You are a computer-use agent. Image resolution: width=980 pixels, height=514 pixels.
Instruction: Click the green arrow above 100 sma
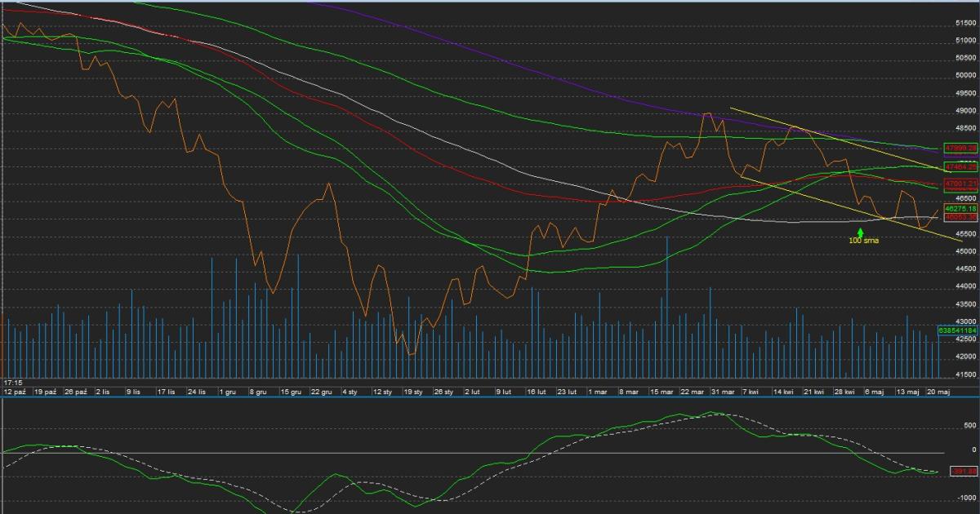860,233
